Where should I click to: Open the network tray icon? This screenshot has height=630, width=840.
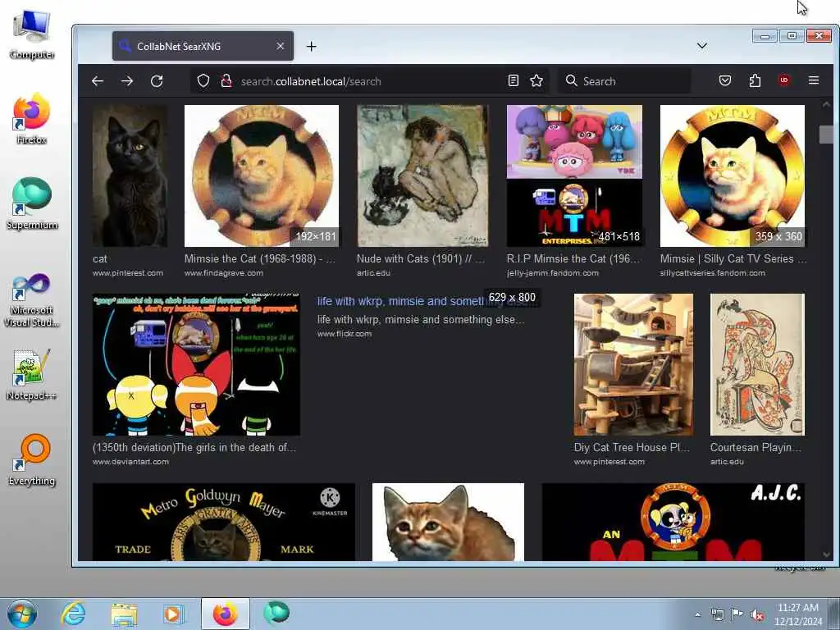pos(717,615)
